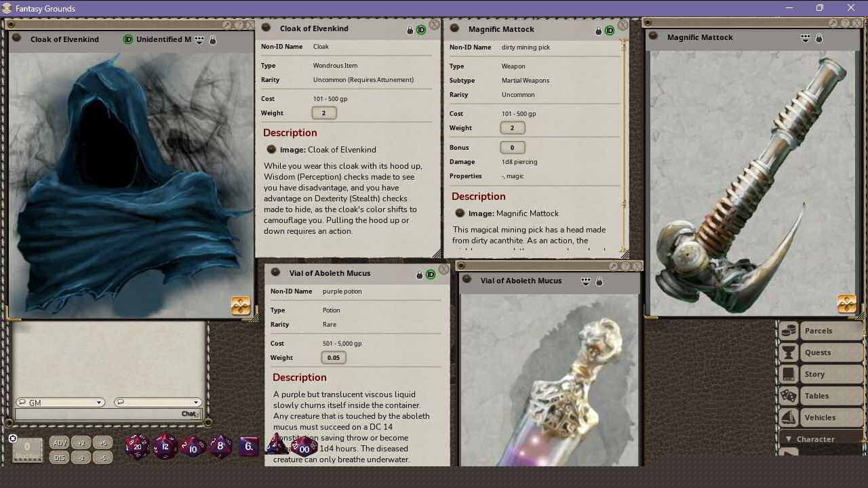The image size is (868, 488).
Task: Toggle ID status on Cloak of Elvenkind item sheet
Action: (420, 30)
